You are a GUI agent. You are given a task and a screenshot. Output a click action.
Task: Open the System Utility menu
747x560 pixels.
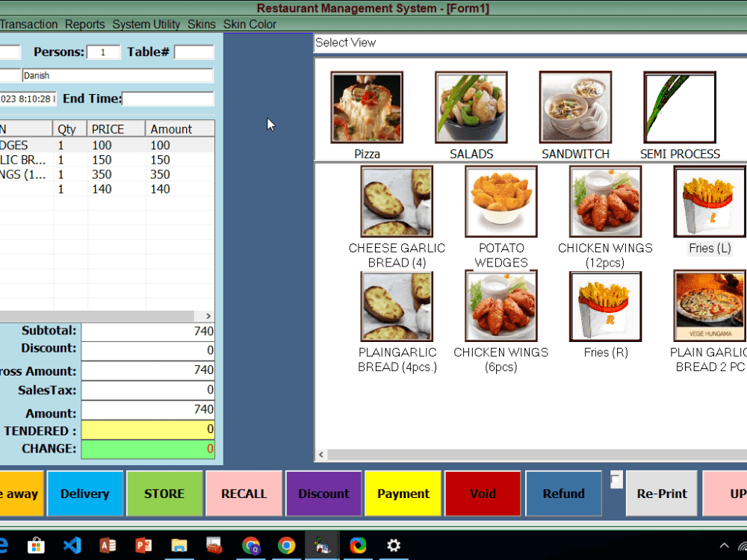(x=146, y=24)
